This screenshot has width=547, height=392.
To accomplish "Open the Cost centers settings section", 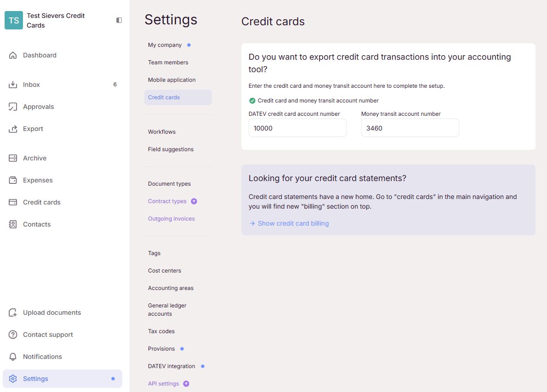I will coord(165,271).
